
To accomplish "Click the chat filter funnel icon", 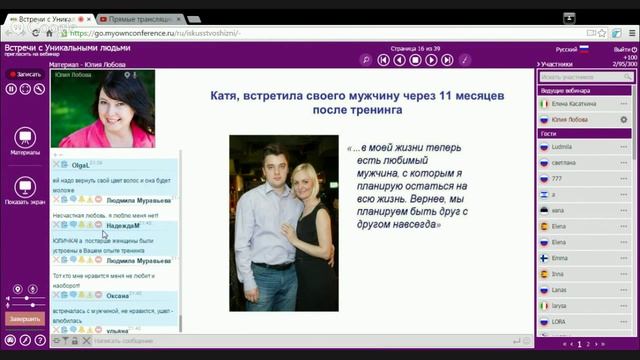I will coord(65,340).
